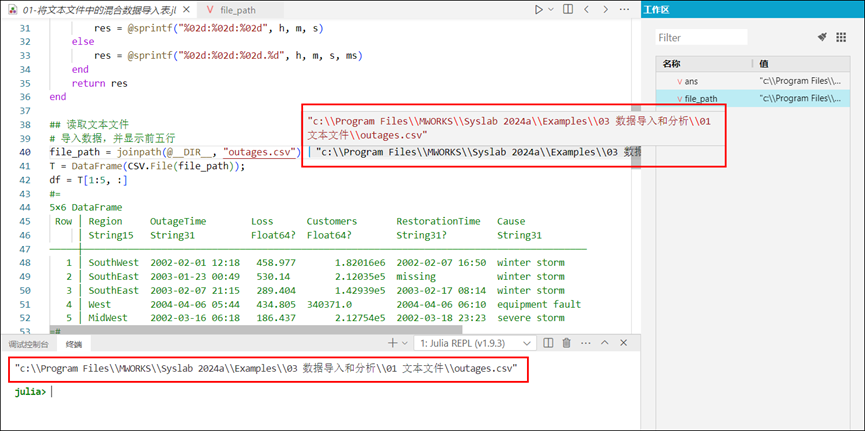Expand new terminal launch profile chevron

pyautogui.click(x=404, y=343)
